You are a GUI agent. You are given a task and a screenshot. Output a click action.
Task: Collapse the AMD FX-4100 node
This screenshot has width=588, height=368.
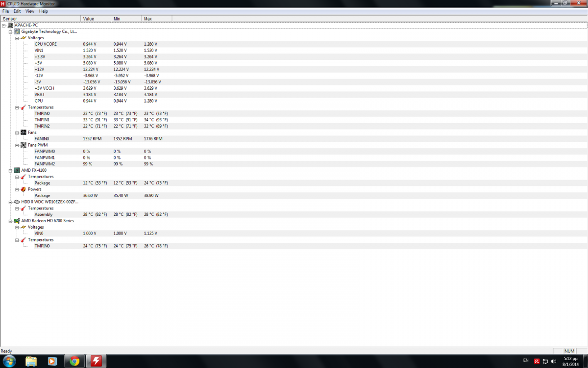pyautogui.click(x=10, y=170)
